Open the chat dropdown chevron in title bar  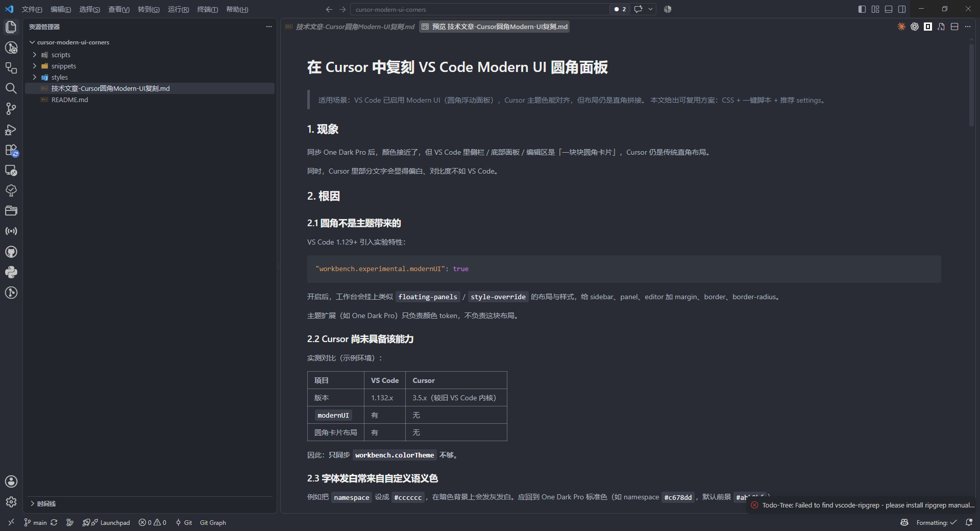coord(650,9)
